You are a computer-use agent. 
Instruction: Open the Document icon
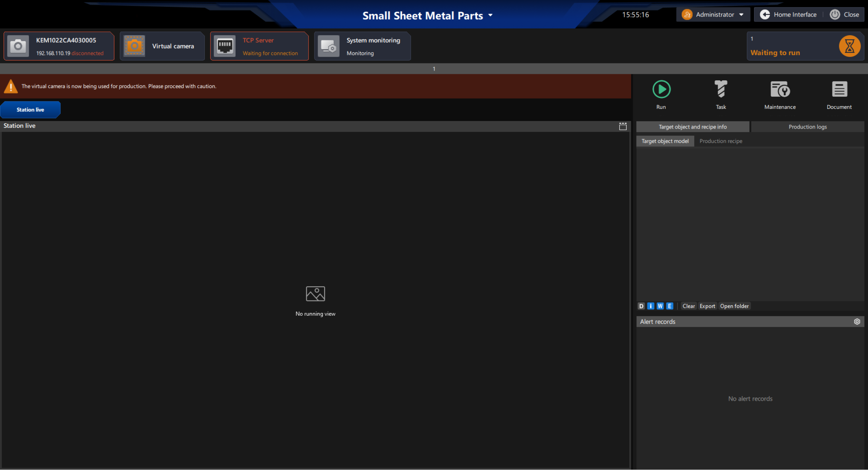[839, 89]
